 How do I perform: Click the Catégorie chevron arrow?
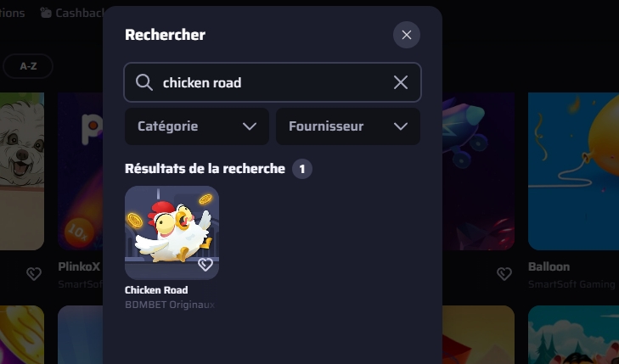click(250, 126)
